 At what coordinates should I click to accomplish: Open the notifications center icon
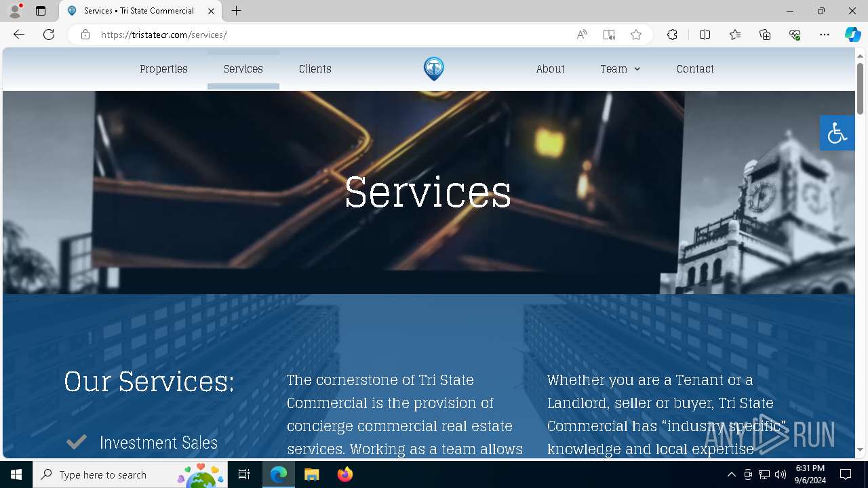click(846, 474)
